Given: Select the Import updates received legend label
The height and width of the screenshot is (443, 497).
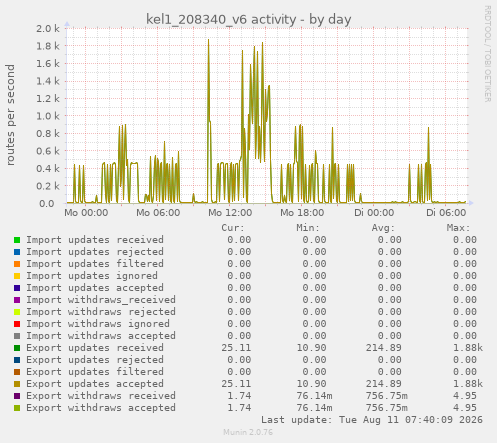Looking at the screenshot, I should click(95, 240).
